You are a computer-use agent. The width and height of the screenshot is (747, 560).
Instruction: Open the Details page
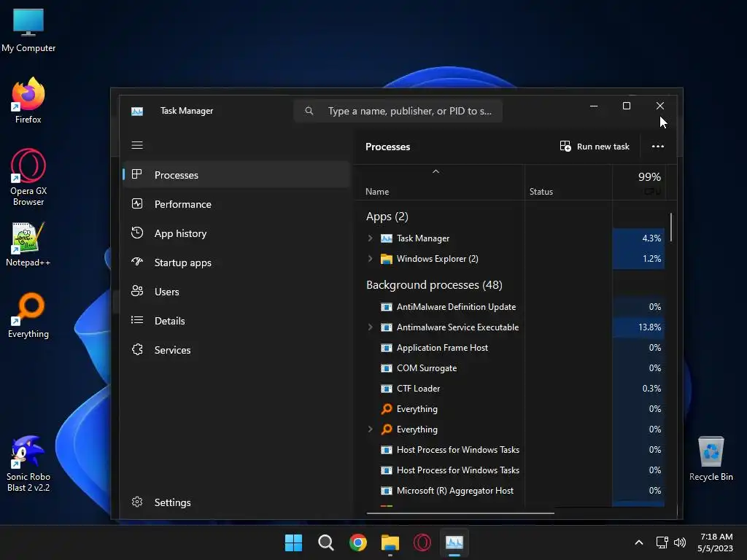click(x=237, y=321)
